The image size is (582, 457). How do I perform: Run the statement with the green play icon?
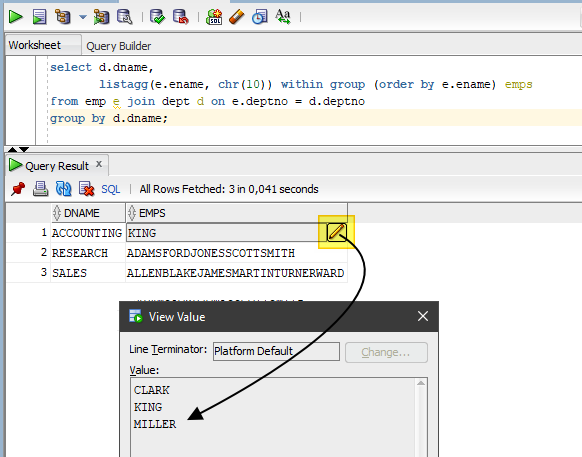tap(16, 17)
